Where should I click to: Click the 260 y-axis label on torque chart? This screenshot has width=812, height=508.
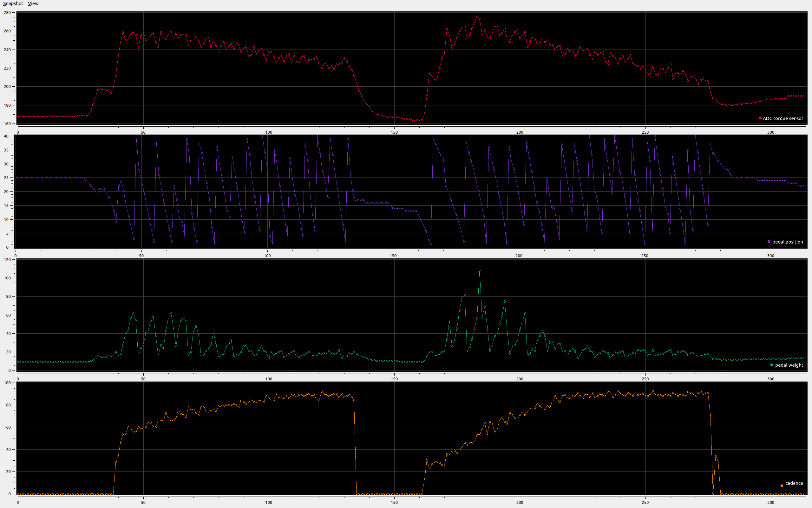7,31
